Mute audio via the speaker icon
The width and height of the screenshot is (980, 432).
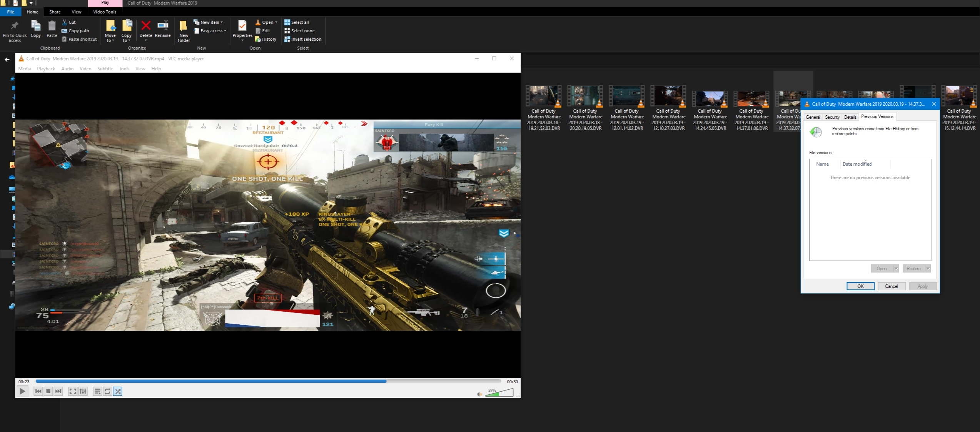479,394
